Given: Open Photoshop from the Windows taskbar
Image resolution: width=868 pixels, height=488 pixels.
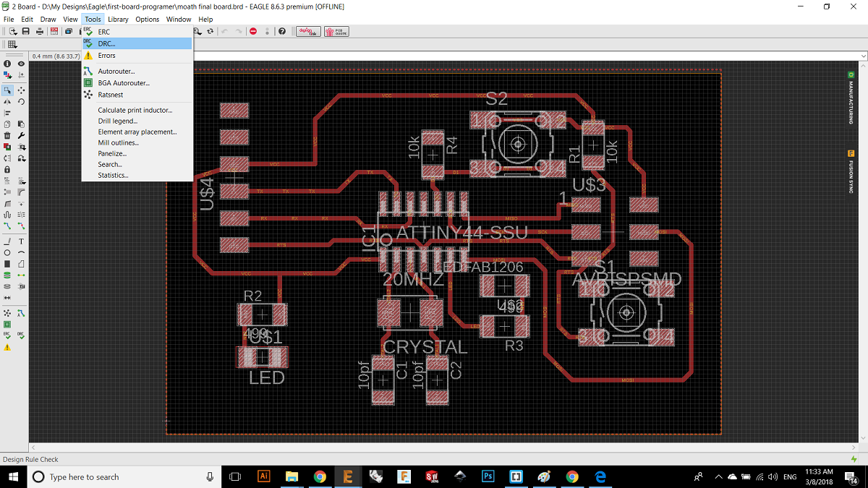Looking at the screenshot, I should [x=488, y=476].
